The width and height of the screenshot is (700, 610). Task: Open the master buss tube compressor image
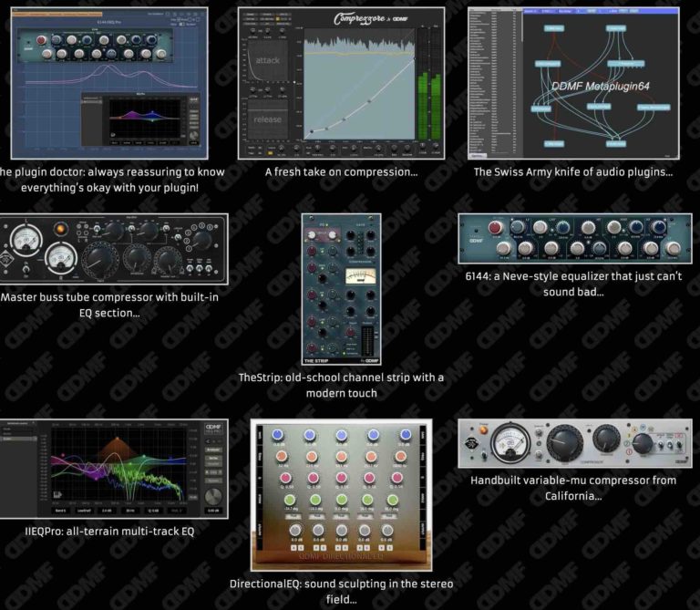(x=113, y=249)
